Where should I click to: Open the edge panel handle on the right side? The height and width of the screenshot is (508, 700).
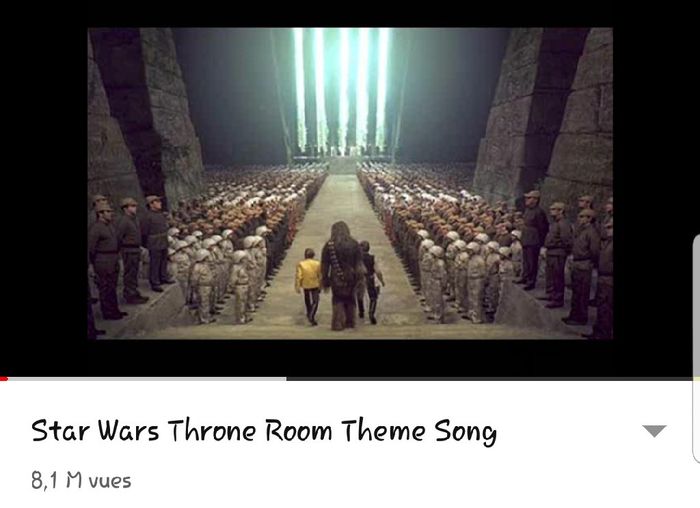pos(696,350)
